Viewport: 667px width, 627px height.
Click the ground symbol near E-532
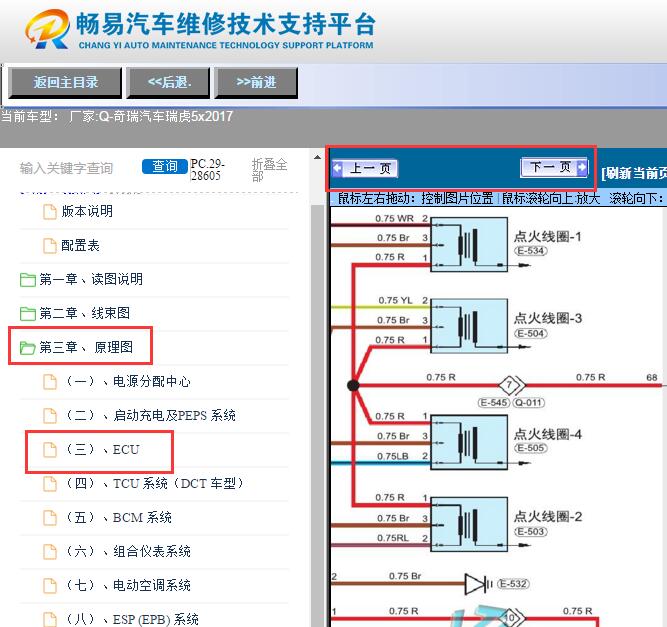(479, 584)
